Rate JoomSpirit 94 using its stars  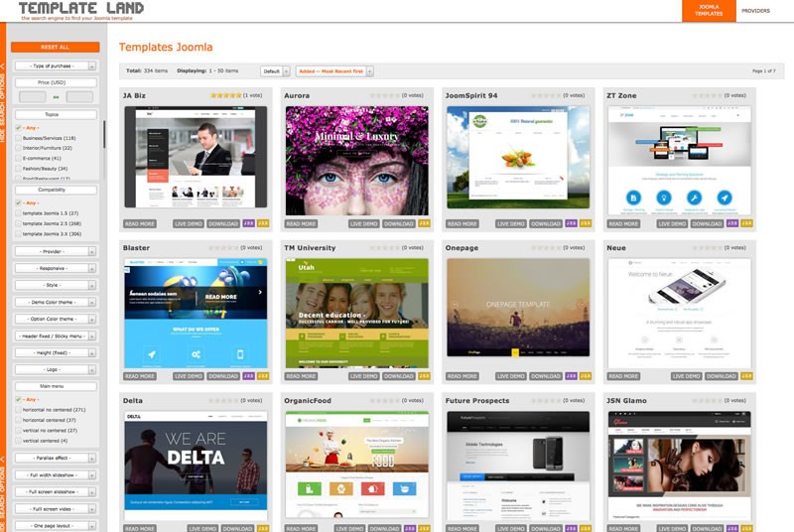click(x=547, y=95)
